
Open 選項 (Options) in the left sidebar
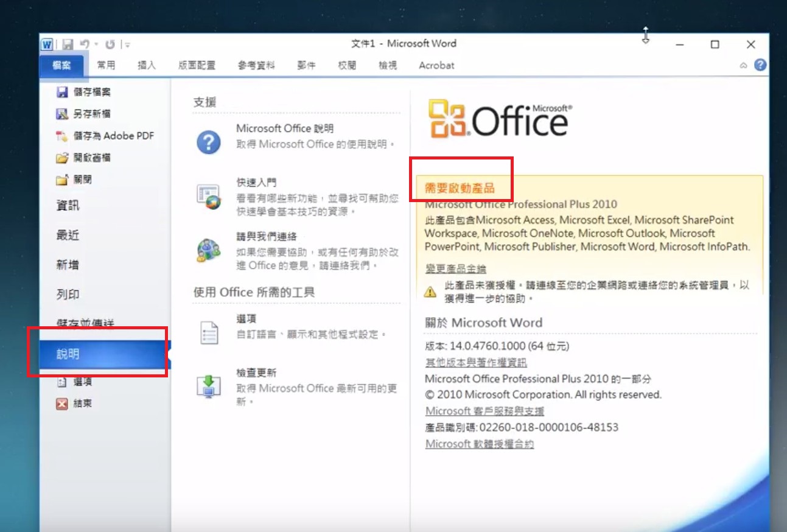[x=74, y=382]
